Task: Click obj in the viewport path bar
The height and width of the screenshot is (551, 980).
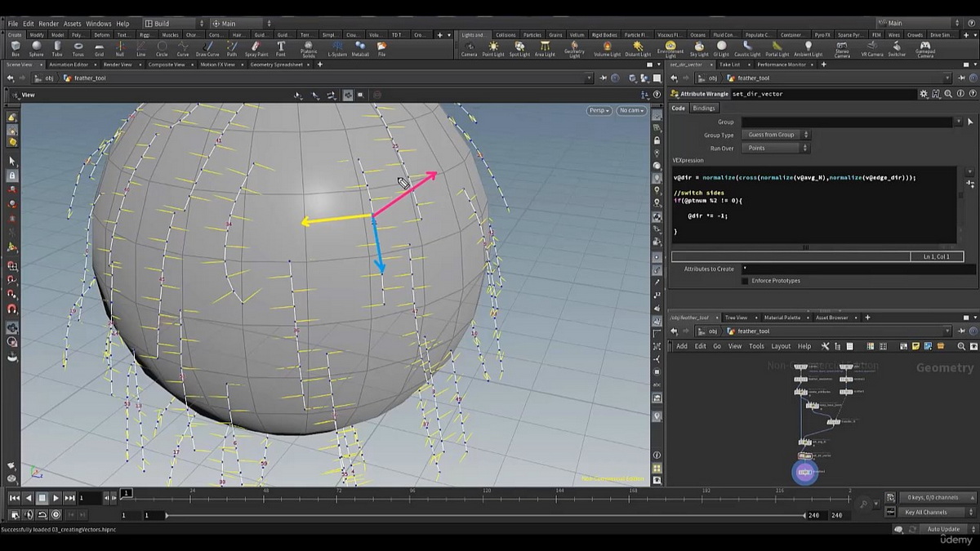Action: pos(47,78)
